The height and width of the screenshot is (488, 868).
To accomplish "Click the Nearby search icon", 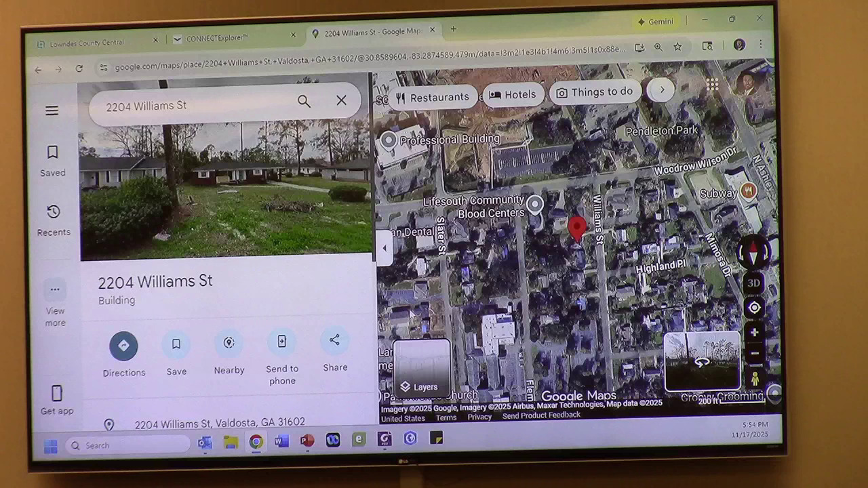I will click(229, 343).
